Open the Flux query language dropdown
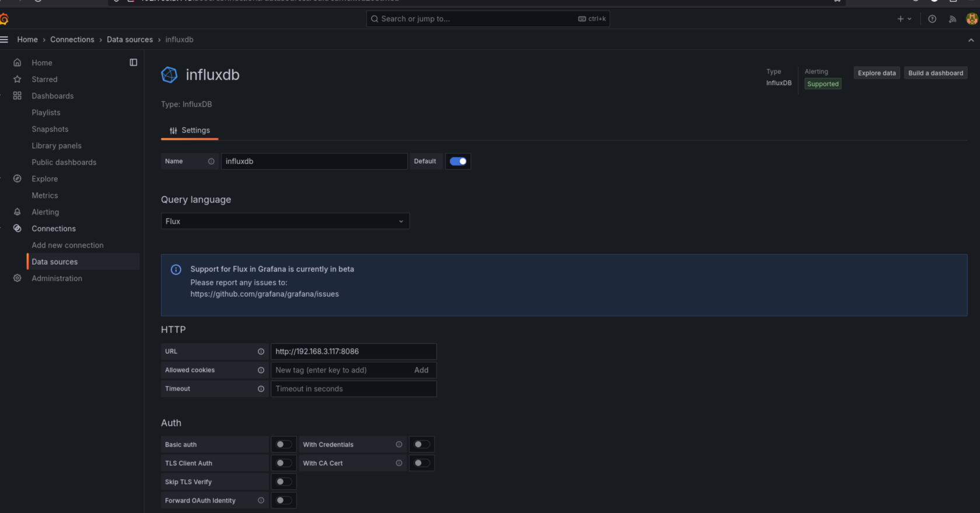The height and width of the screenshot is (513, 980). [285, 222]
